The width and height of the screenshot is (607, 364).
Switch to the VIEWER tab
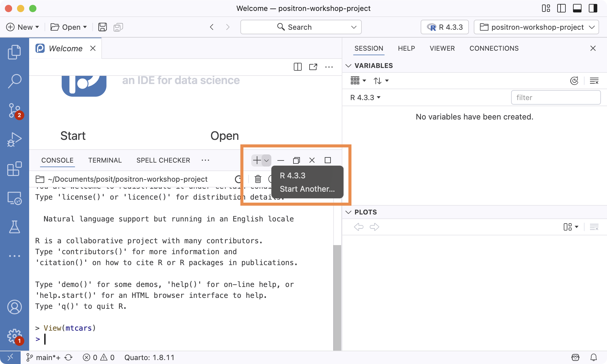pyautogui.click(x=442, y=48)
